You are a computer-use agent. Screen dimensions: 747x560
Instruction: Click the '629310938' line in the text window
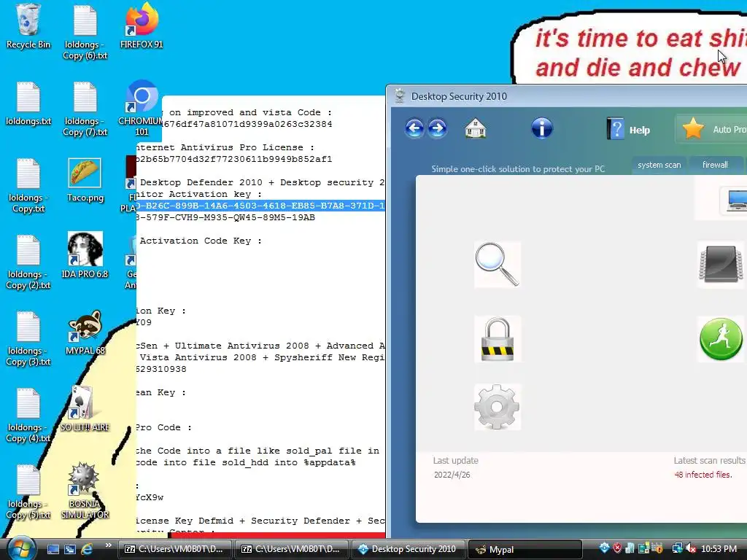pos(161,369)
